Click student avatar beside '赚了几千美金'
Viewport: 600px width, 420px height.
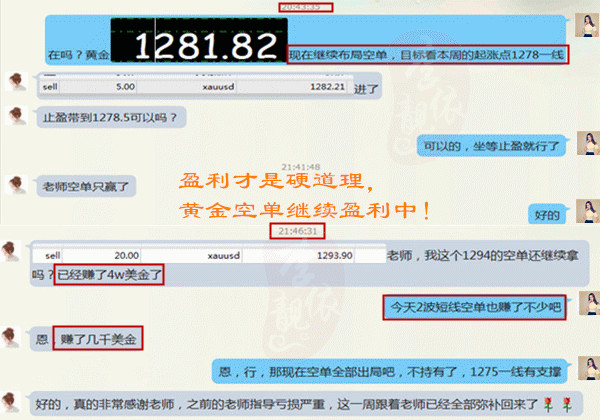(x=10, y=337)
